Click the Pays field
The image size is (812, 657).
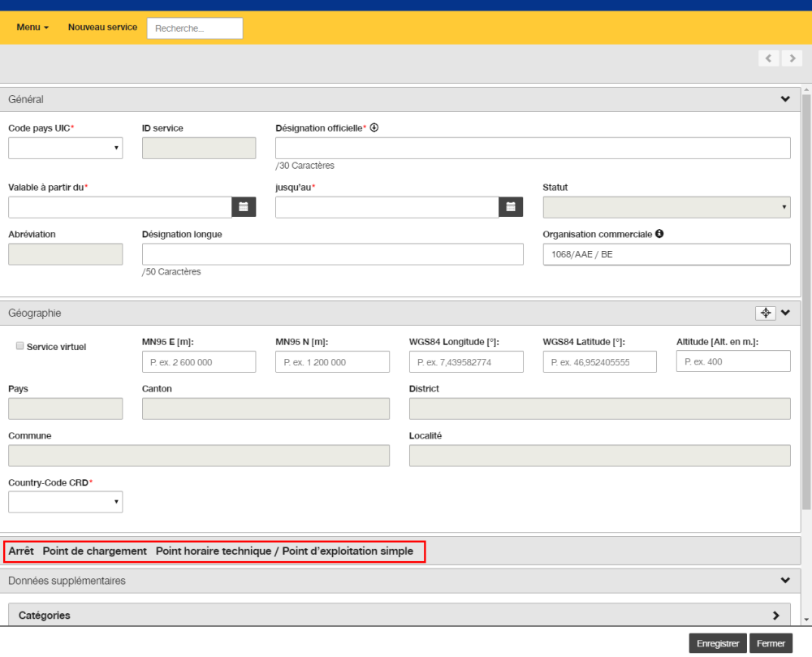click(65, 408)
